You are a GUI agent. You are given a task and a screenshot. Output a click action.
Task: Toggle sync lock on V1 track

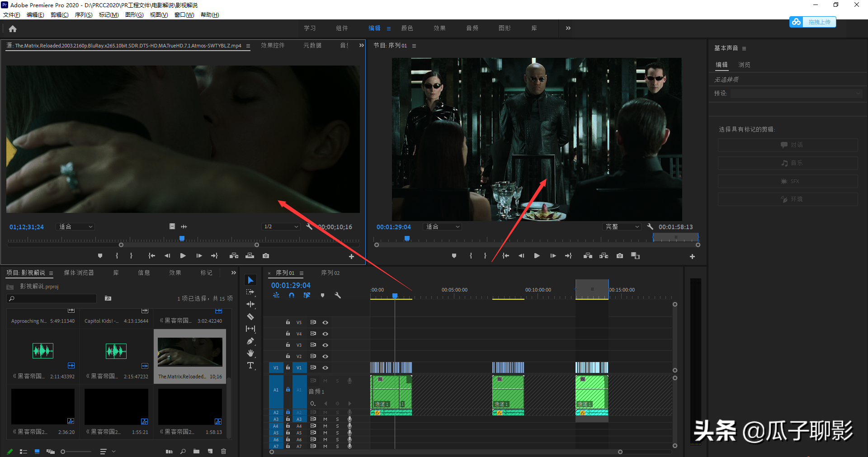(313, 367)
